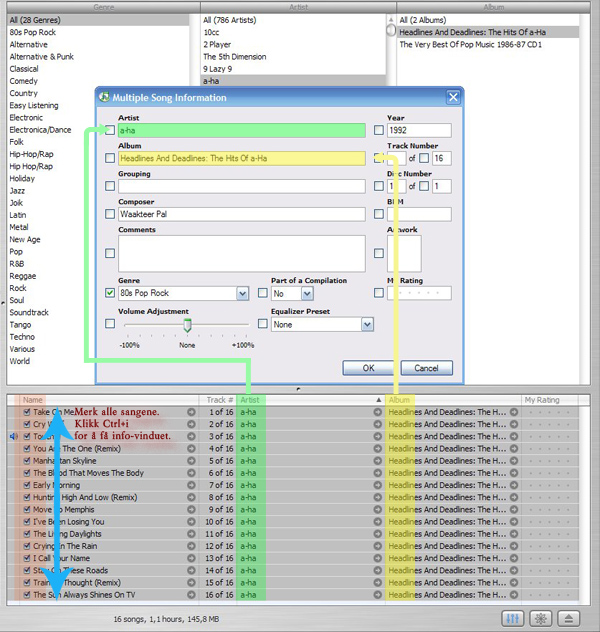Select song I've Been Losing You
The height and width of the screenshot is (632, 600).
69,522
